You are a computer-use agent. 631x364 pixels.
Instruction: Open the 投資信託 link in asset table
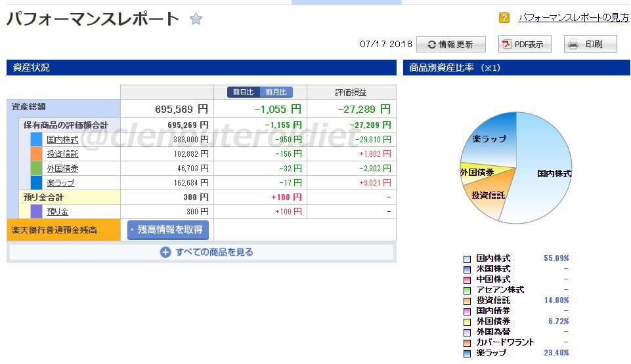[x=62, y=154]
